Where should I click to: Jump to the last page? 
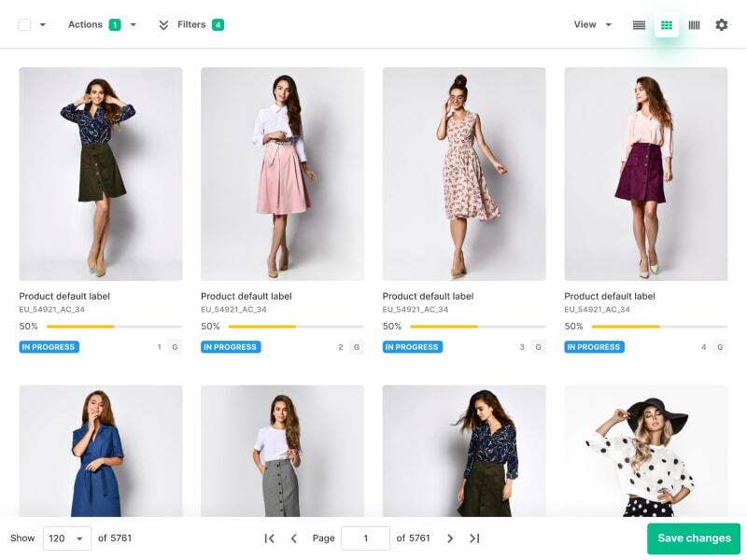click(474, 539)
